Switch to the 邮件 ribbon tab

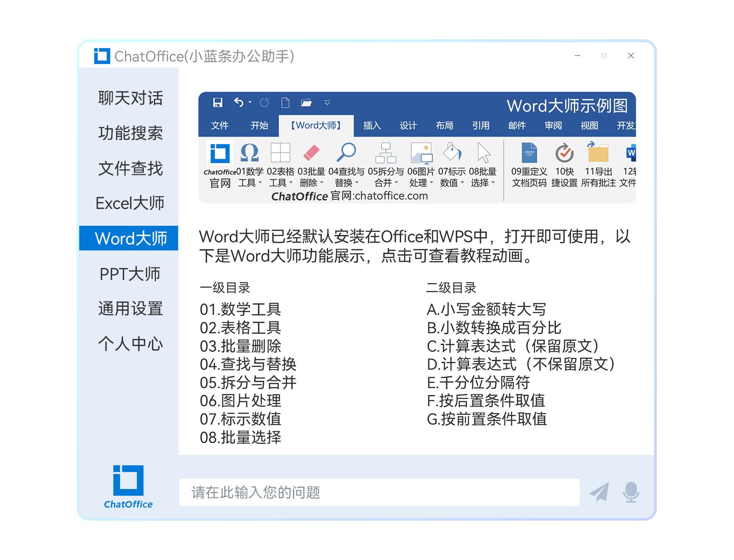pos(517,125)
